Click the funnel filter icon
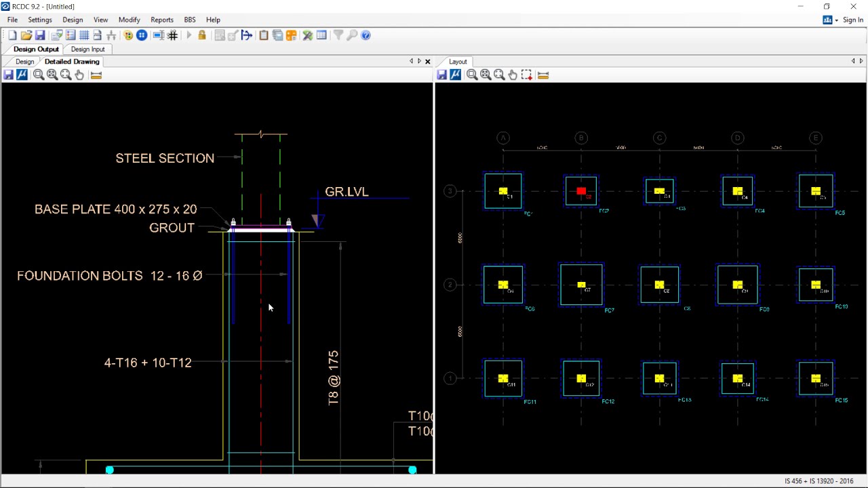868x488 pixels. pyautogui.click(x=338, y=35)
